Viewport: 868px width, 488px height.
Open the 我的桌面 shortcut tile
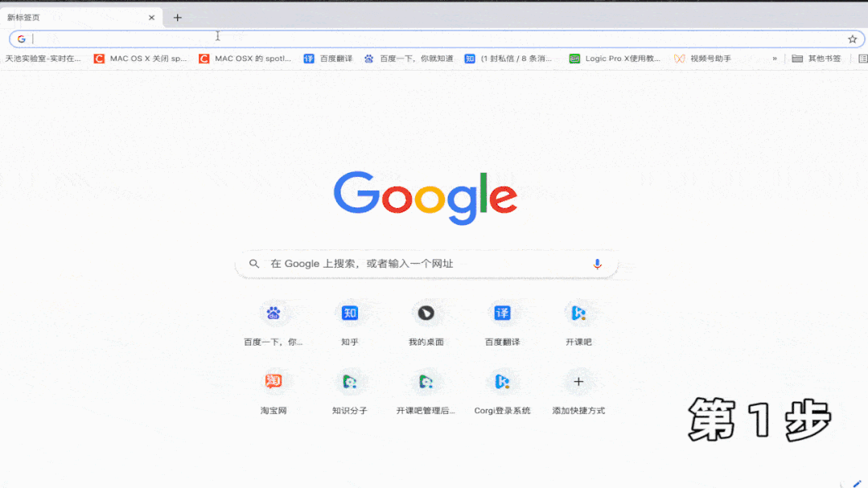pos(426,314)
